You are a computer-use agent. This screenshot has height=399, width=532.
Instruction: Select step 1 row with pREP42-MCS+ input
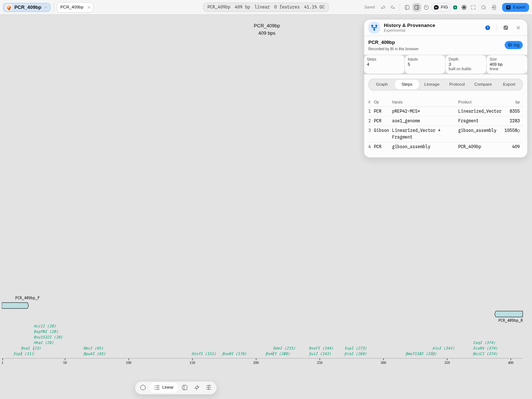pyautogui.click(x=446, y=111)
